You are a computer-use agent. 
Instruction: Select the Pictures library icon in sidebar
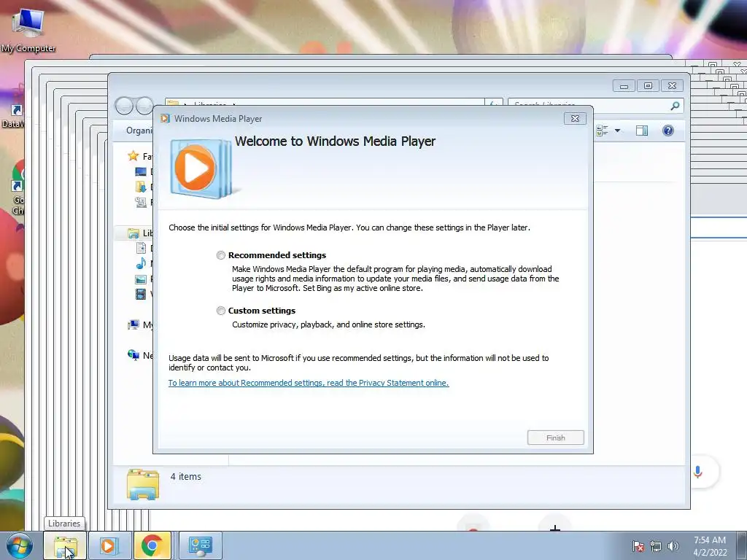click(x=141, y=279)
